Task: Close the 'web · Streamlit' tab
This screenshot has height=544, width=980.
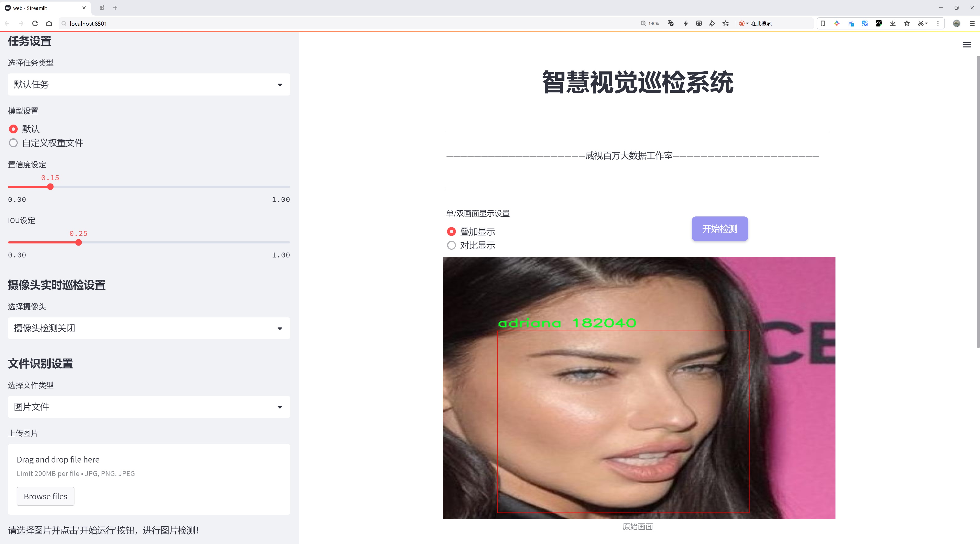Action: pyautogui.click(x=84, y=8)
